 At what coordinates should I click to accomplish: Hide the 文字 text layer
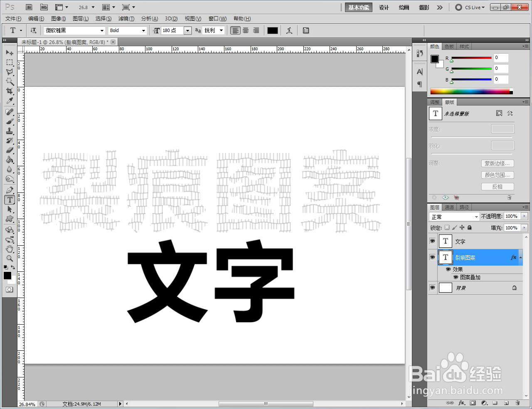pos(432,241)
